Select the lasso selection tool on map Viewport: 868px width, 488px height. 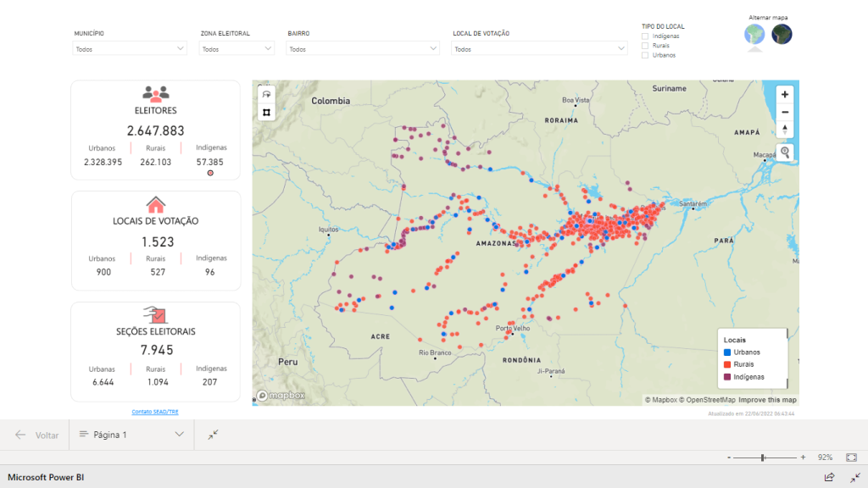click(266, 94)
